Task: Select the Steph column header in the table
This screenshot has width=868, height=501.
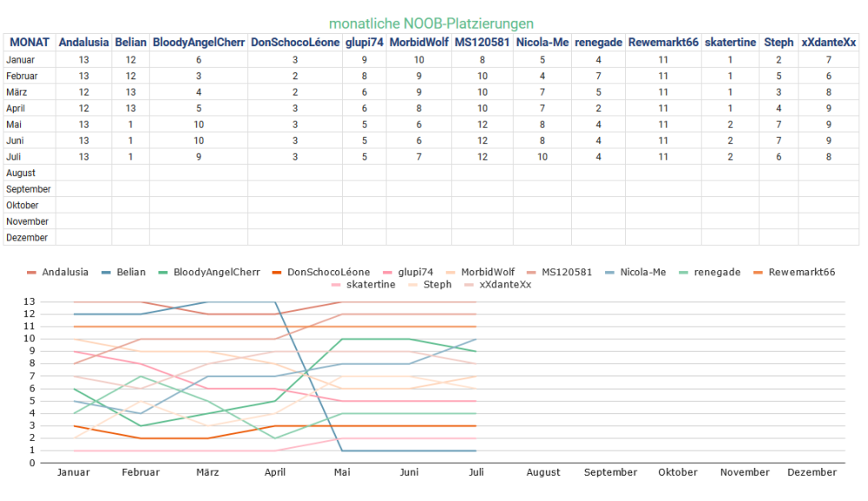Action: (779, 43)
